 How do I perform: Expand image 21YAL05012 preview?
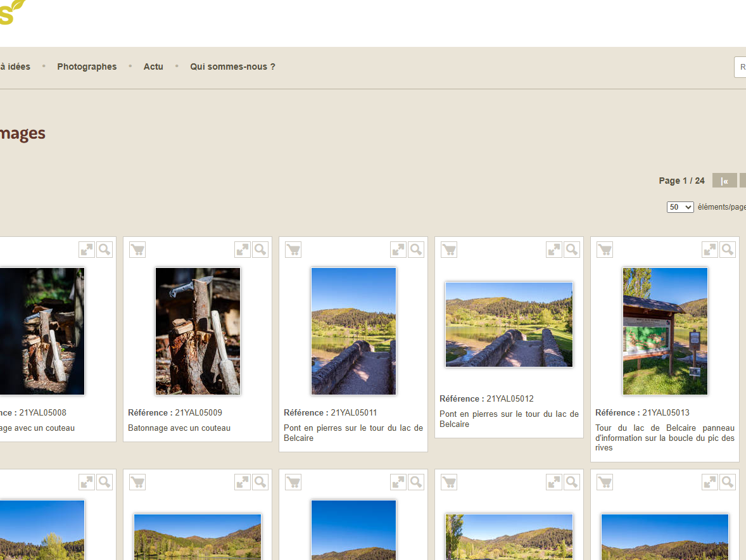[554, 250]
